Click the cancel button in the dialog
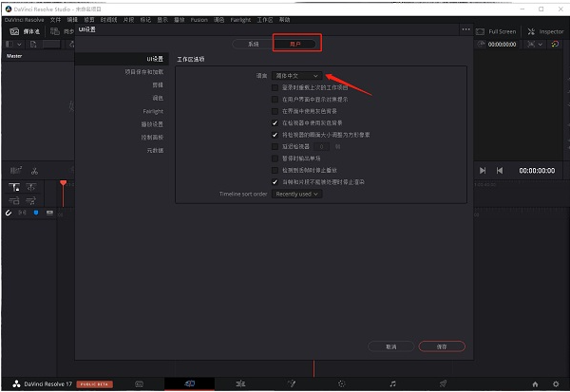This screenshot has width=570, height=392. [391, 346]
